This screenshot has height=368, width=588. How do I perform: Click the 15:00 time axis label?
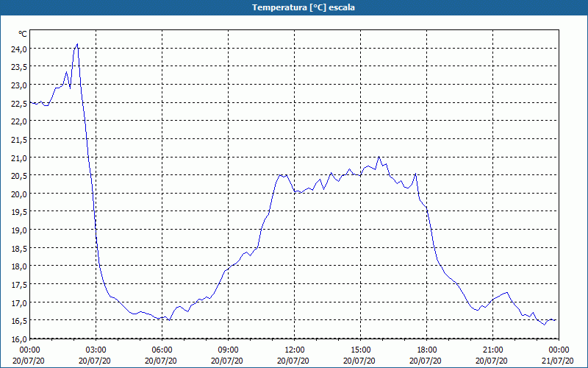pos(361,350)
